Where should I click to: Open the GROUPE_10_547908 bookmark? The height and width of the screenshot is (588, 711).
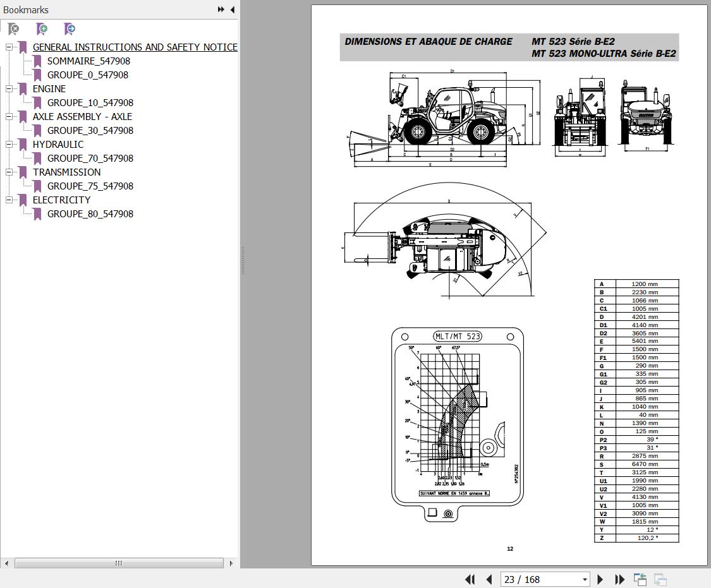coord(90,103)
